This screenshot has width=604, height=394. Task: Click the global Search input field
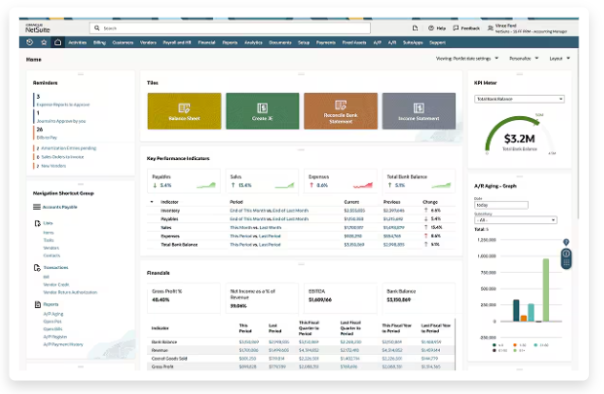click(x=230, y=28)
